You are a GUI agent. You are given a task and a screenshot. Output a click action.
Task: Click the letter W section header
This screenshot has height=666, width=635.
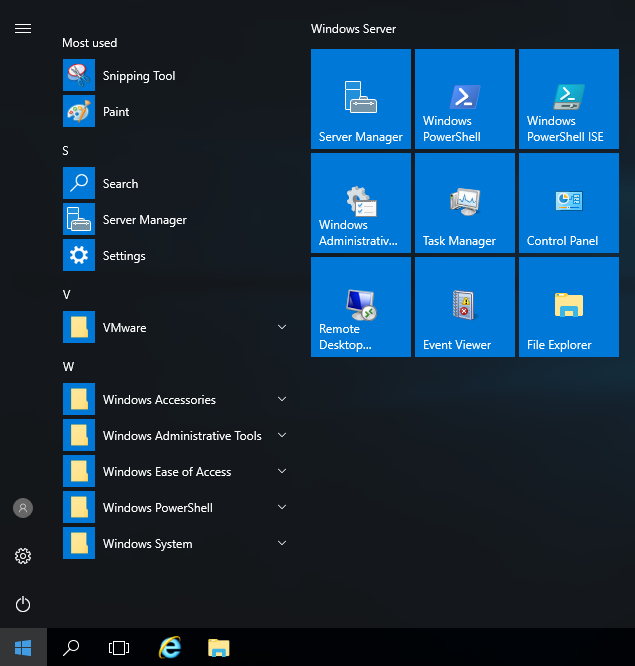coord(68,367)
